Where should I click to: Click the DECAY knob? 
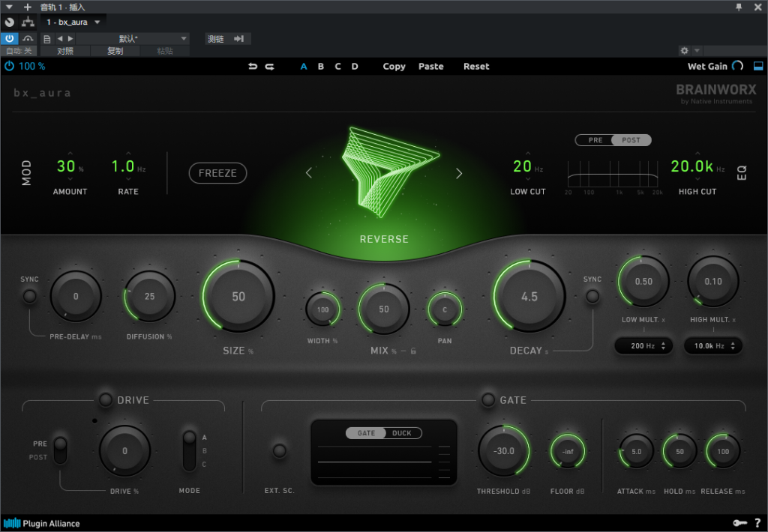point(529,296)
